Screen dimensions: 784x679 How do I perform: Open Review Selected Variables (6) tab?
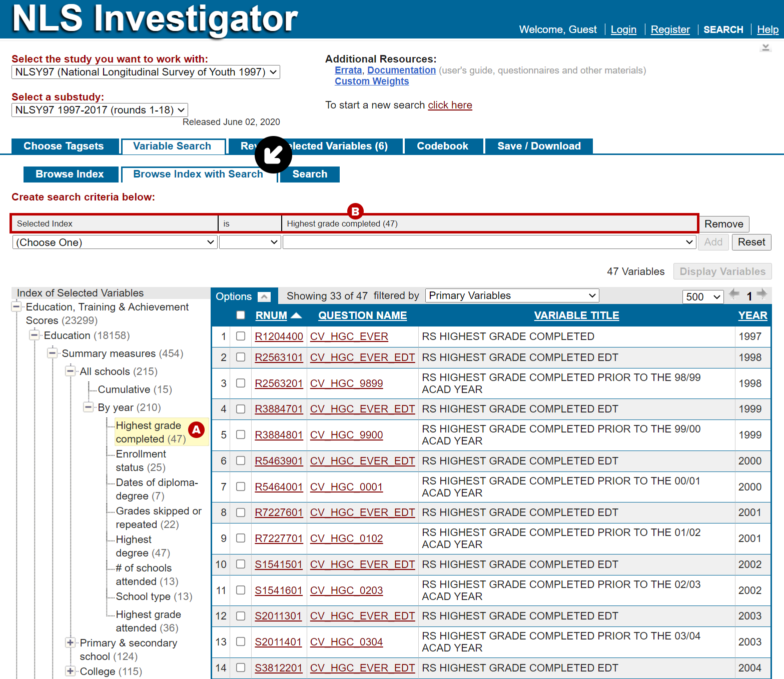click(315, 146)
